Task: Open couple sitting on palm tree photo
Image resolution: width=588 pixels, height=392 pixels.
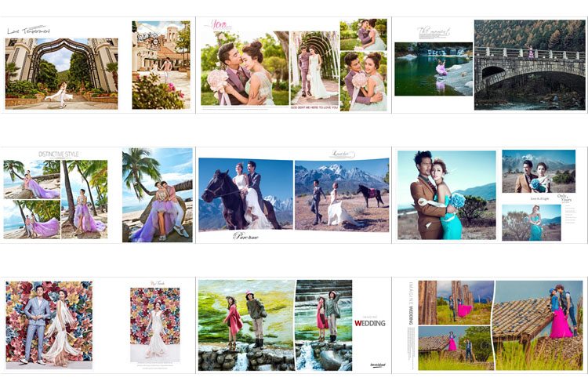Action: coord(157,193)
